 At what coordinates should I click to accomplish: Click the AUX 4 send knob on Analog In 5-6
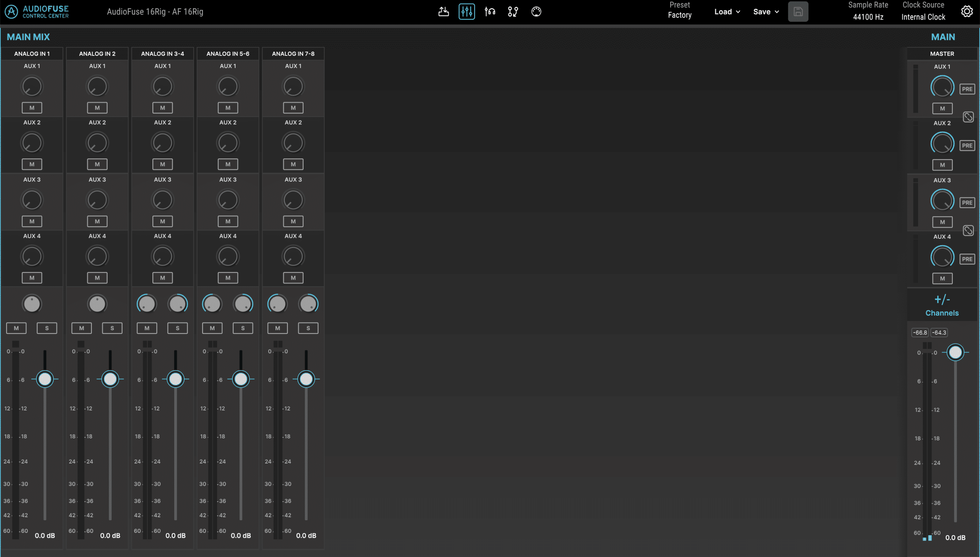pyautogui.click(x=228, y=256)
